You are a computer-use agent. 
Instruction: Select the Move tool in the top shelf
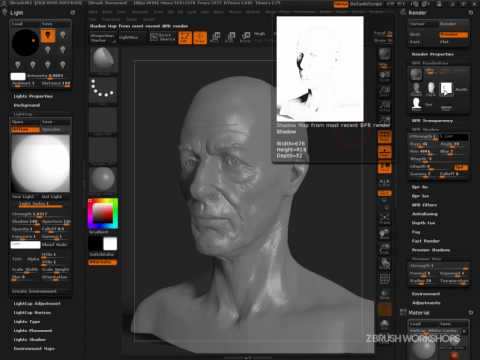pyautogui.click(x=215, y=38)
